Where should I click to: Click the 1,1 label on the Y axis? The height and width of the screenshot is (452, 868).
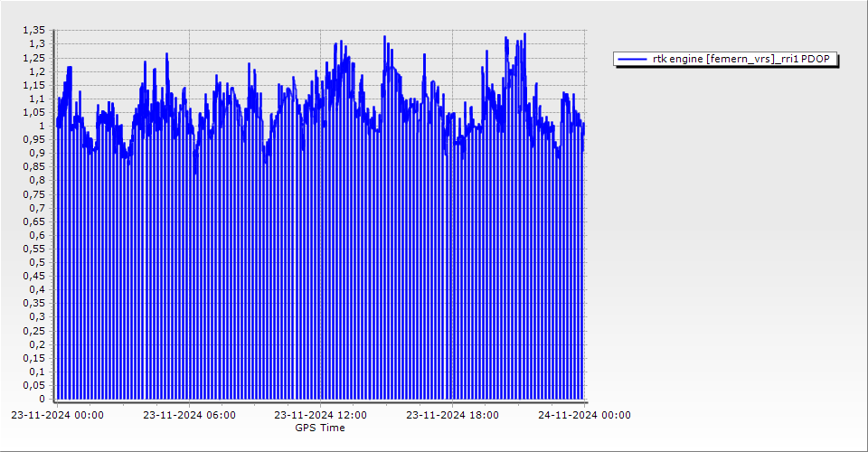[38, 99]
